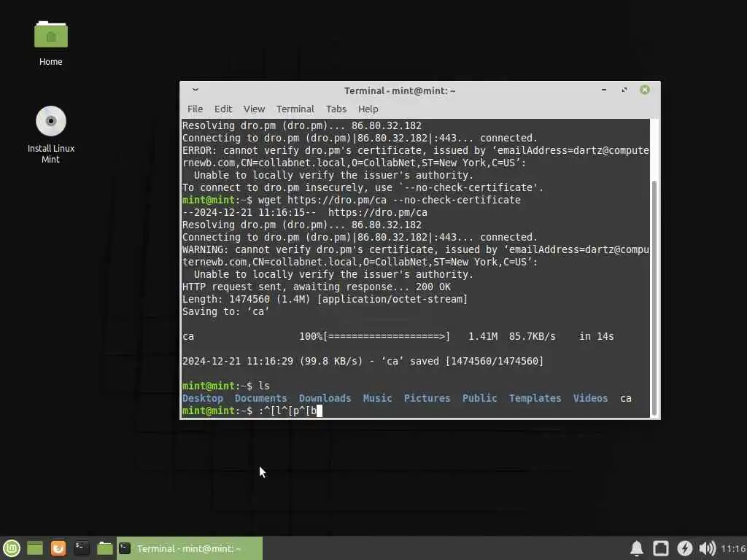Image resolution: width=747 pixels, height=560 pixels.
Task: Open the View menu in Terminal
Action: (254, 109)
